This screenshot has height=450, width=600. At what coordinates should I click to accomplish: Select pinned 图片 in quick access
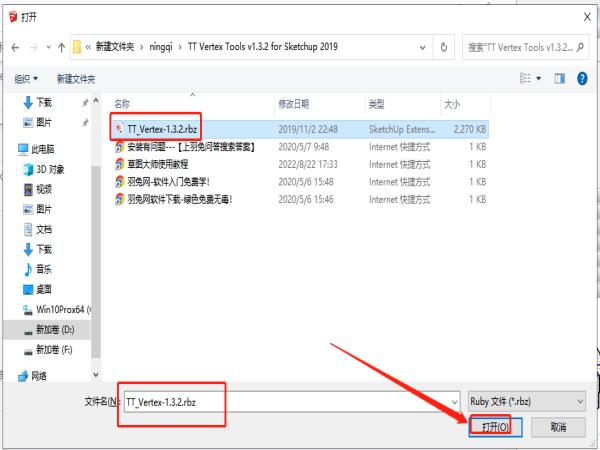point(38,122)
